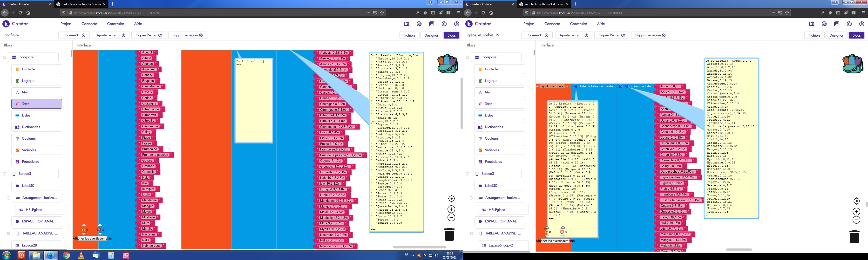This screenshot has width=868, height=260.
Task: Click the account avatar icon in left Kodular header
Action: click(x=457, y=24)
